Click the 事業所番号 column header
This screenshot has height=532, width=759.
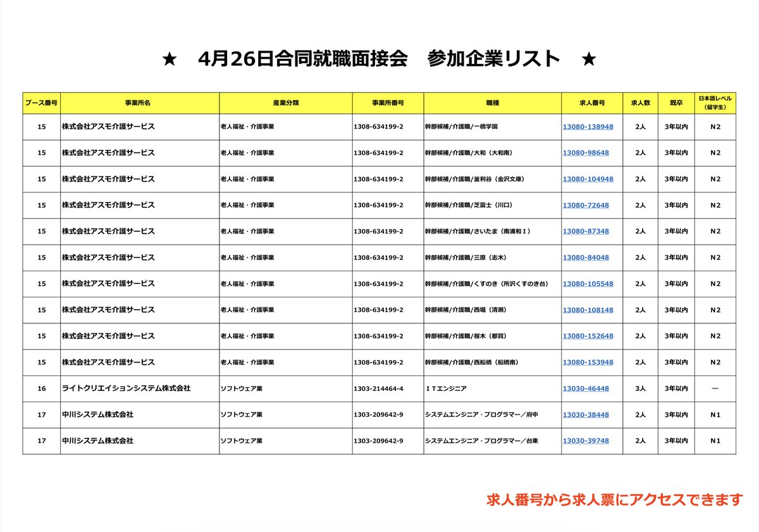coord(388,102)
